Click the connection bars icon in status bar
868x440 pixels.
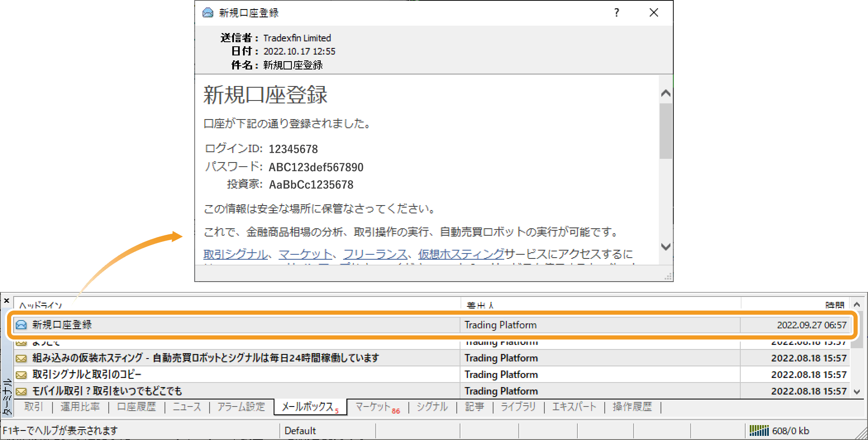tap(759, 431)
